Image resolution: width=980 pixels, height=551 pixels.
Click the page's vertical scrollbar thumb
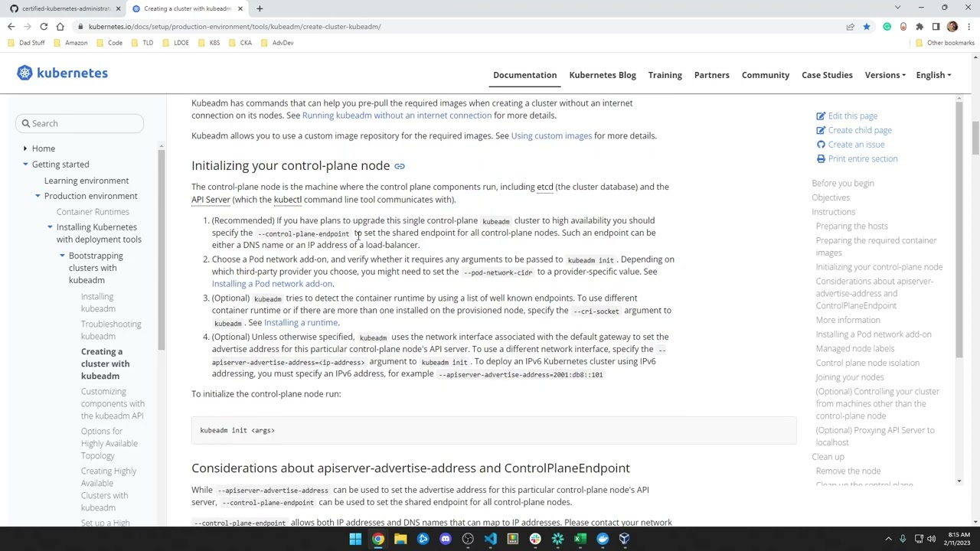click(975, 139)
